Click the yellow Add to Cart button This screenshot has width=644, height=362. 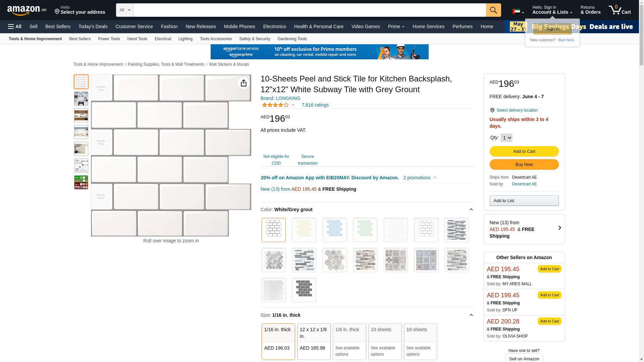point(524,152)
